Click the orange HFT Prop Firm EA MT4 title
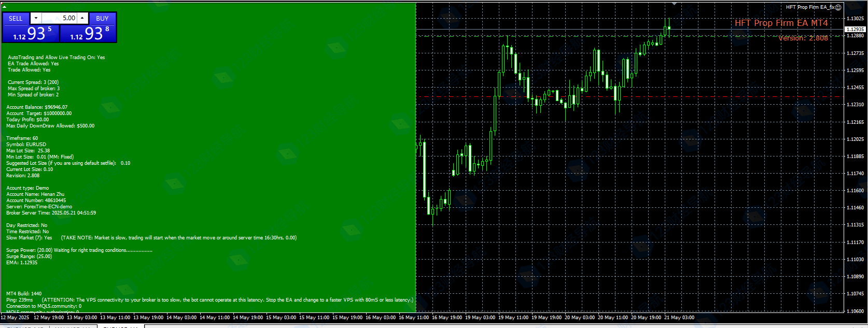The width and height of the screenshot is (868, 328). 781,23
